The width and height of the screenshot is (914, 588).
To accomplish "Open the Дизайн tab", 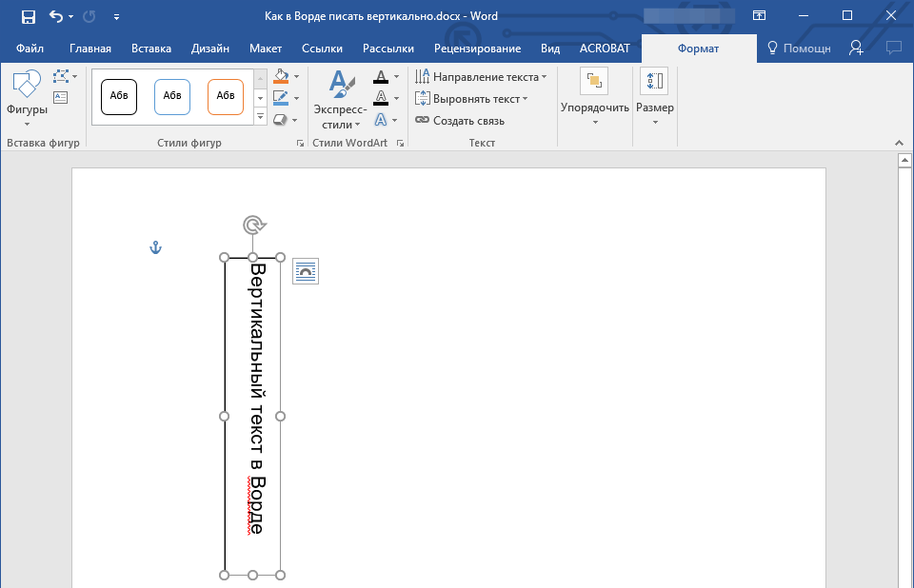I will point(209,49).
